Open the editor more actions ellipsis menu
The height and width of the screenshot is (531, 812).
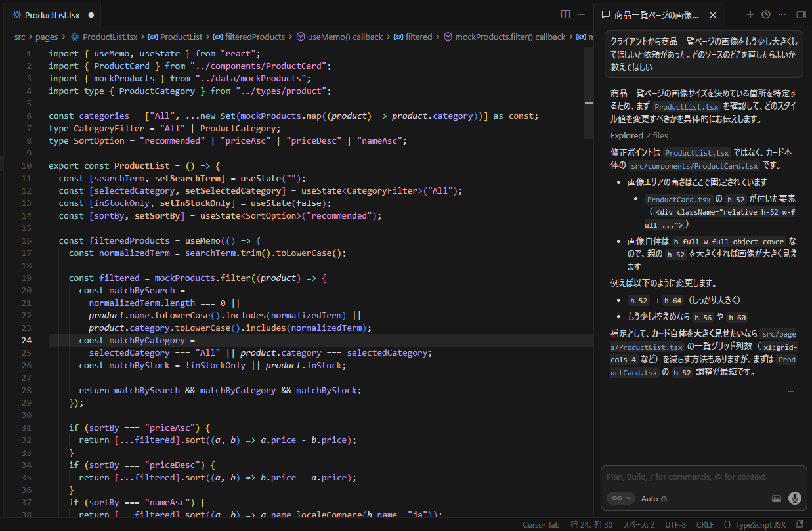tap(581, 14)
